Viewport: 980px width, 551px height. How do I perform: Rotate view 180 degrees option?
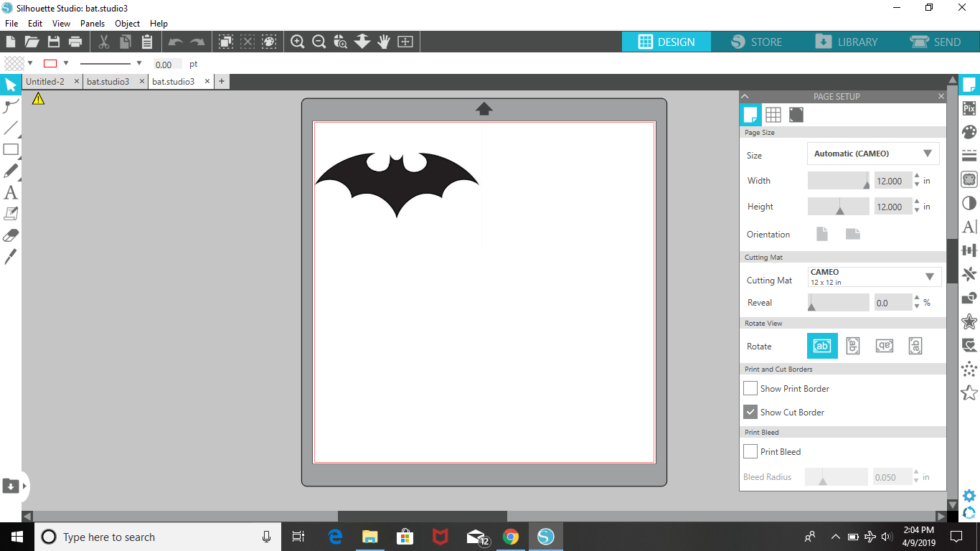click(885, 346)
